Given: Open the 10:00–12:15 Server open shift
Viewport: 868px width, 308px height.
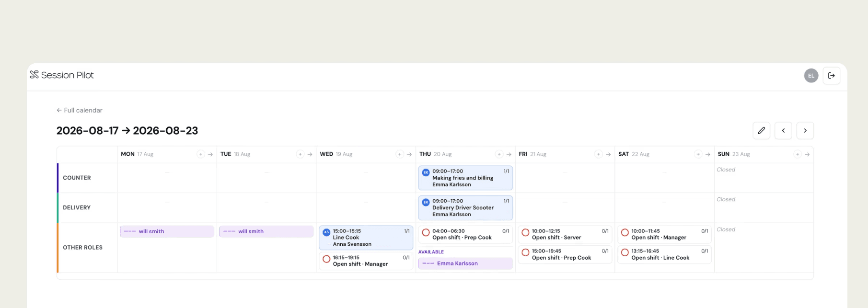Looking at the screenshot, I should pyautogui.click(x=565, y=234).
